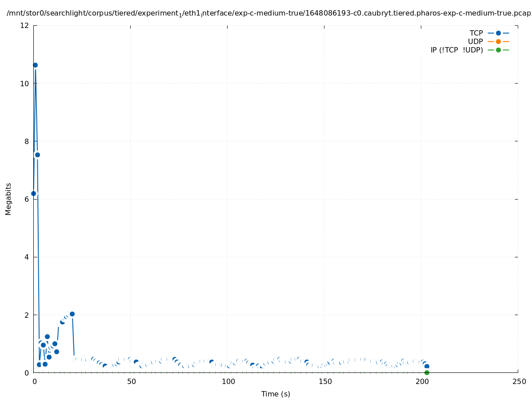Click the 12 tick on Megabits axis

click(x=25, y=26)
